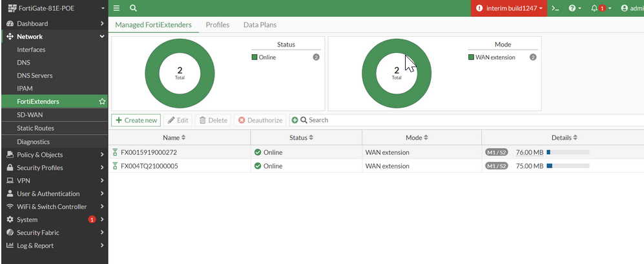The width and height of the screenshot is (644, 264).
Task: Open the CLI console icon
Action: (x=556, y=8)
